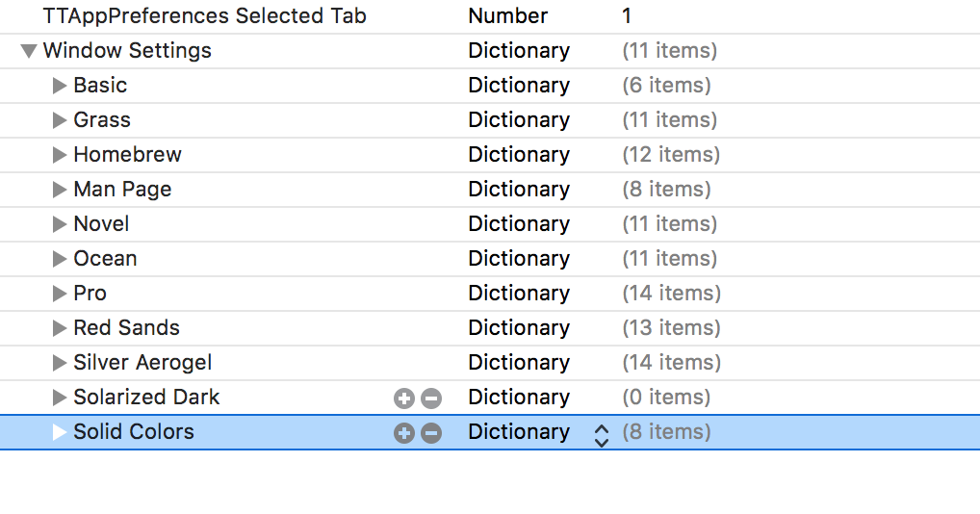Click the plus icon on Solarized Dark row
Viewport: 980px width, 514px height.
tap(404, 398)
